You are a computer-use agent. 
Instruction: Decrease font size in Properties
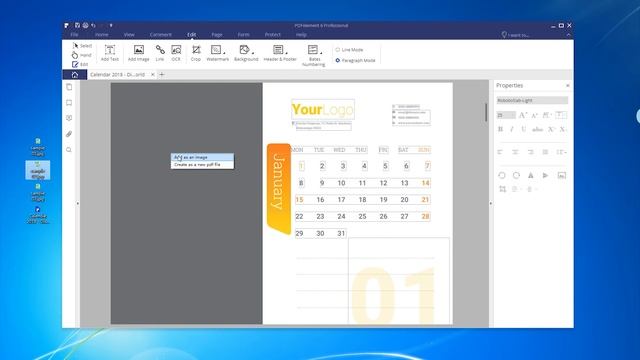pyautogui.click(x=535, y=116)
